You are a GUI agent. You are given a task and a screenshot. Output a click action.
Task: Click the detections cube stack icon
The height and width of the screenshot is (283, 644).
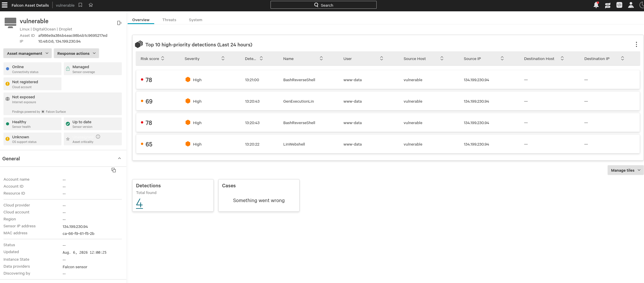click(x=139, y=44)
